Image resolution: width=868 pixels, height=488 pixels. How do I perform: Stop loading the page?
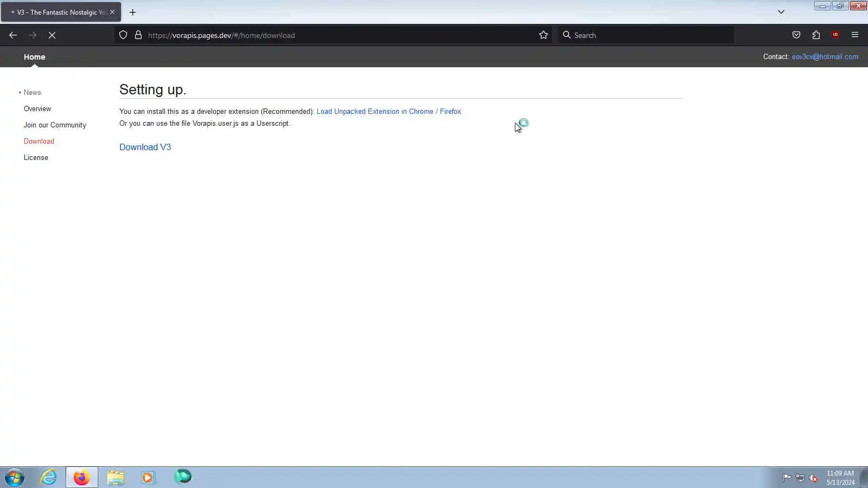(x=52, y=35)
